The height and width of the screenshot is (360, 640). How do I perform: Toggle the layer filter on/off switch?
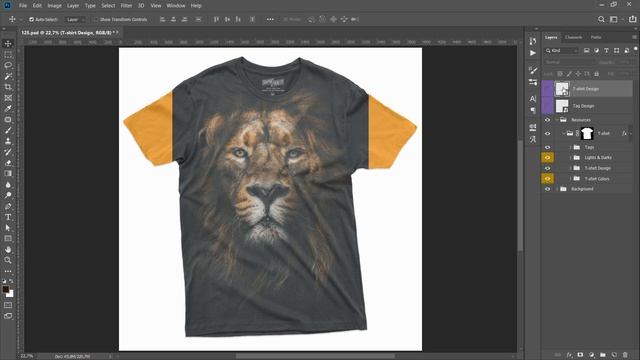pos(635,50)
